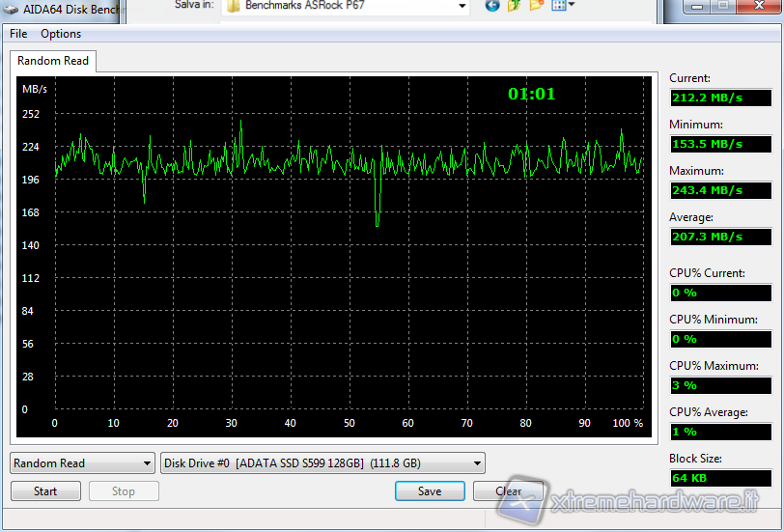Open the File menu

coord(18,34)
